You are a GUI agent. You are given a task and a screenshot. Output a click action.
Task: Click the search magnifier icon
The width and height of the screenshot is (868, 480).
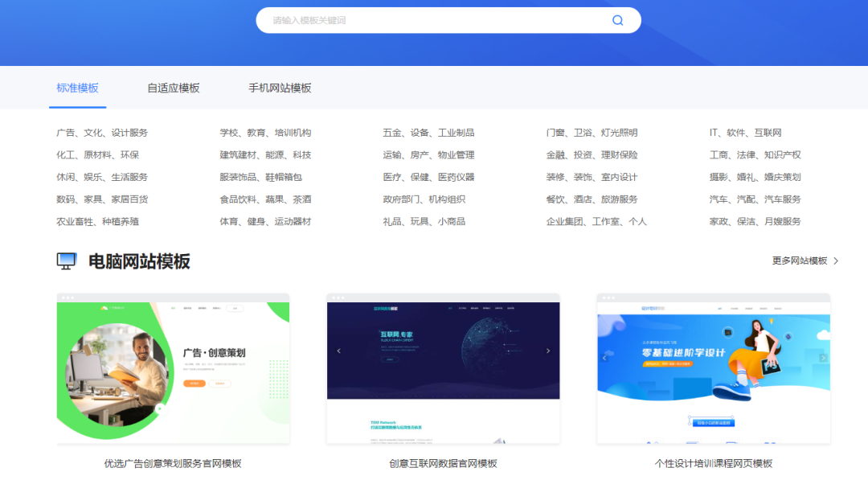pyautogui.click(x=617, y=20)
